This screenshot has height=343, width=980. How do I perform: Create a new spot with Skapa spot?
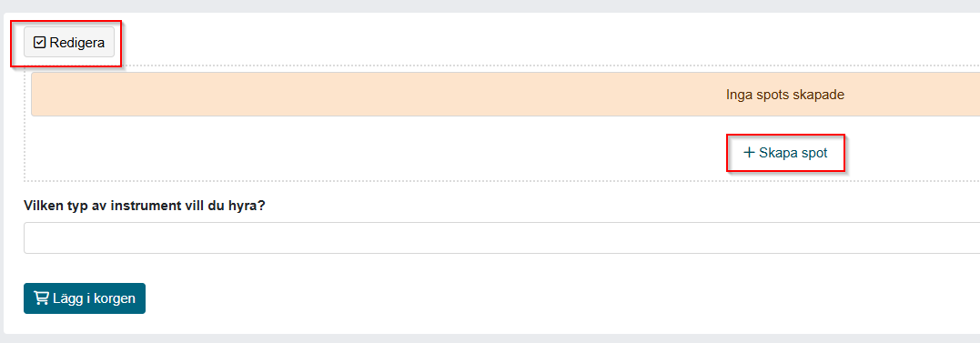pyautogui.click(x=785, y=153)
